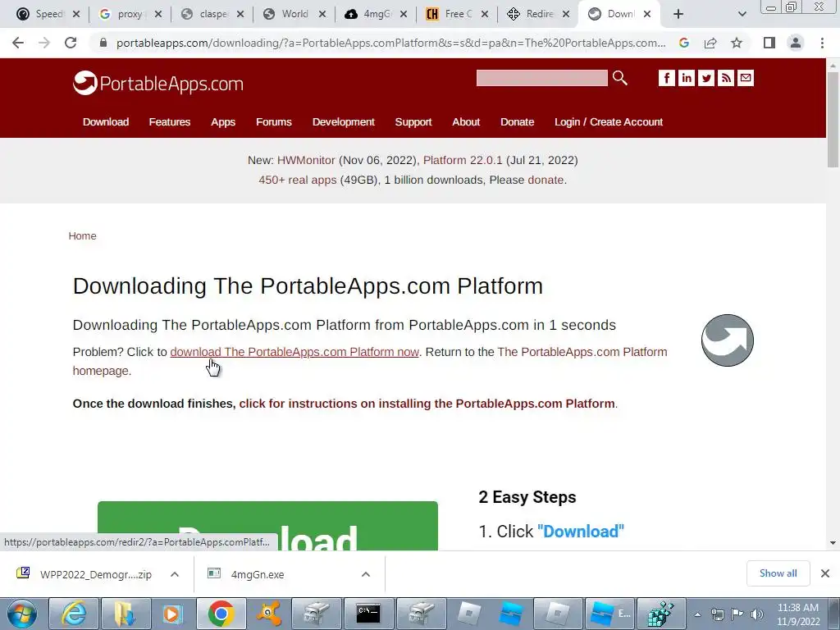Open the About nav item
840x630 pixels.
point(466,122)
